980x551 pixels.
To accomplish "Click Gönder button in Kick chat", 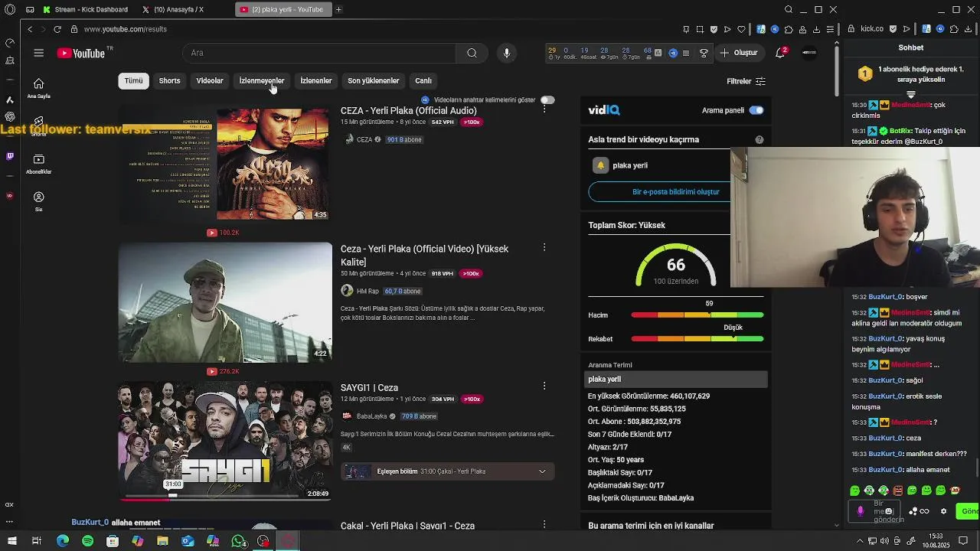I will [x=969, y=511].
